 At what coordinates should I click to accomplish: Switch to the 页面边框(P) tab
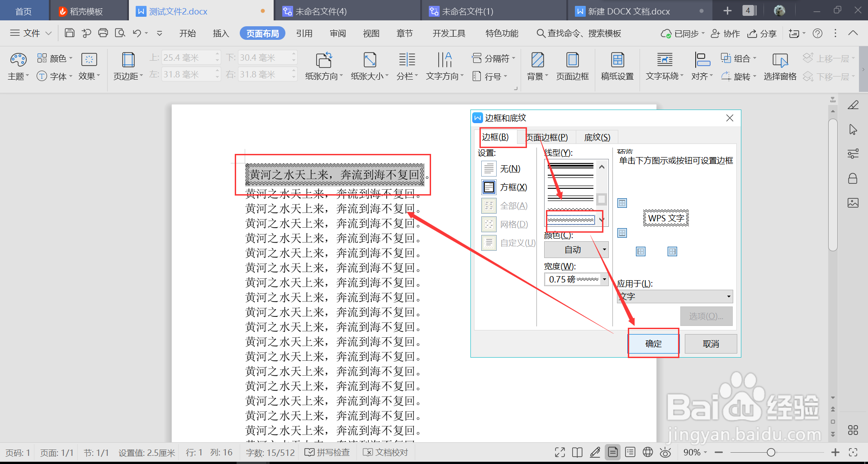point(547,137)
